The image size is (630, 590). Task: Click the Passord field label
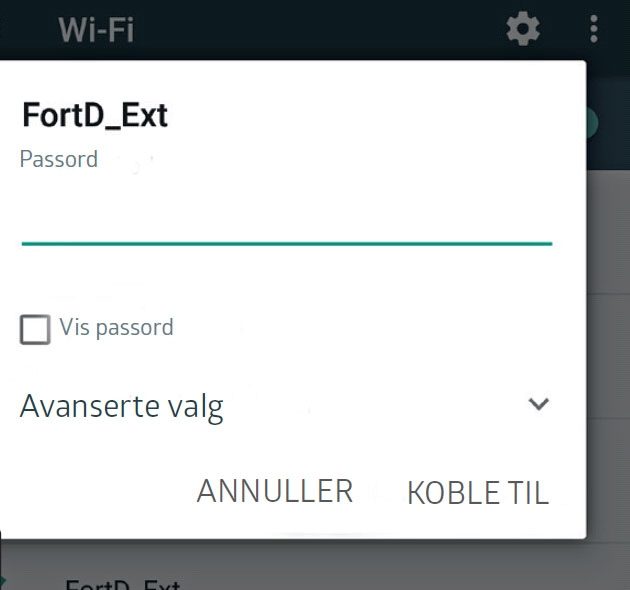(x=59, y=159)
